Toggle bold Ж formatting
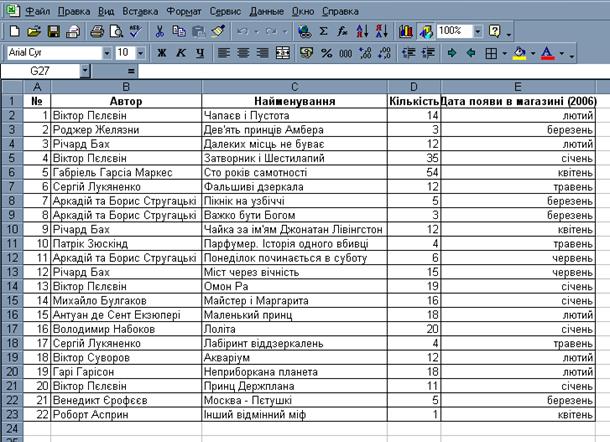The width and height of the screenshot is (610, 442). point(161,53)
